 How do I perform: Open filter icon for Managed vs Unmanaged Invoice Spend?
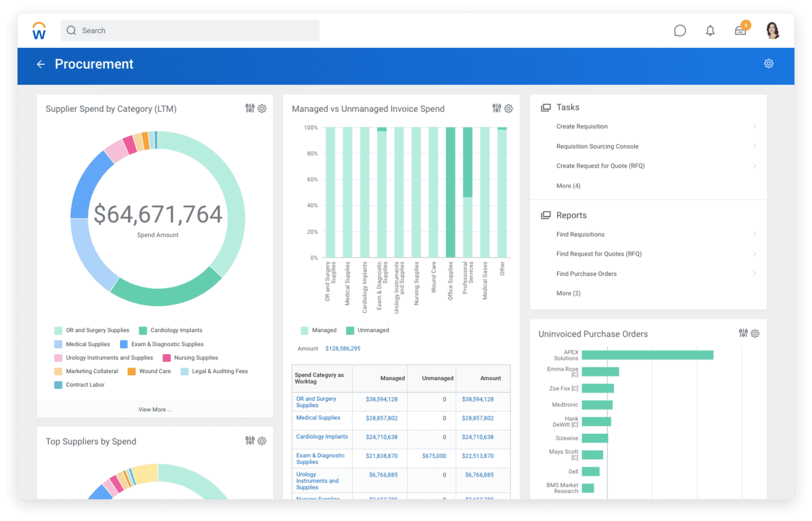pos(497,108)
